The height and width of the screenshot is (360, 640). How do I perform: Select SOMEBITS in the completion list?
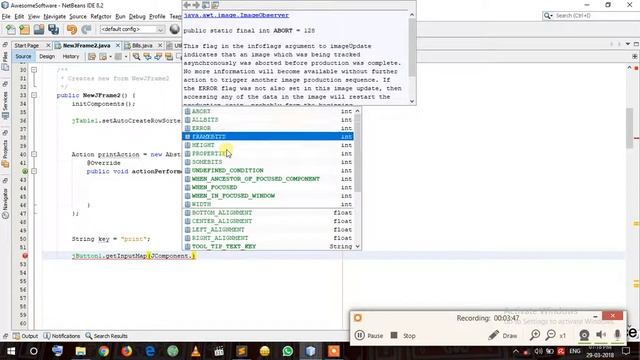click(269, 162)
